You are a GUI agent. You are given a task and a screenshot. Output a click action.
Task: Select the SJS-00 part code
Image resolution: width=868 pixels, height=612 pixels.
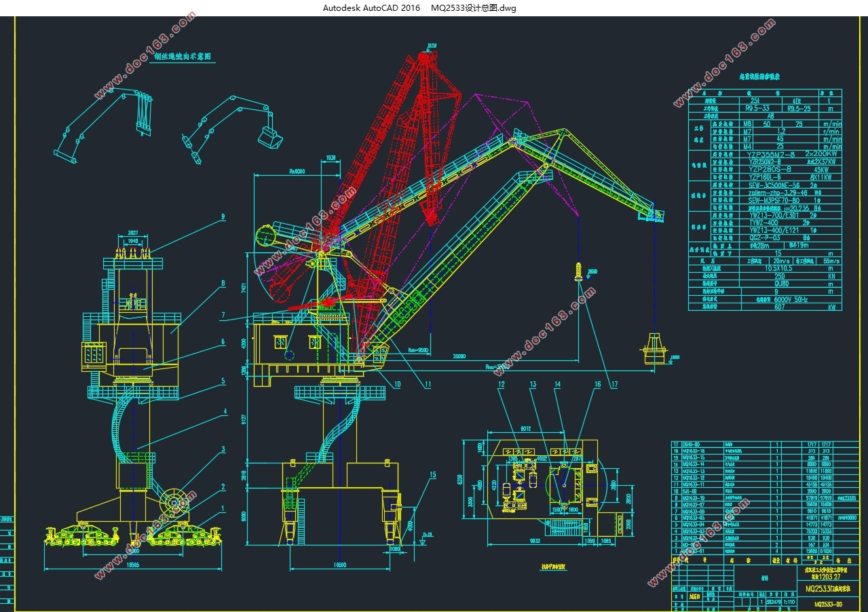point(690,491)
